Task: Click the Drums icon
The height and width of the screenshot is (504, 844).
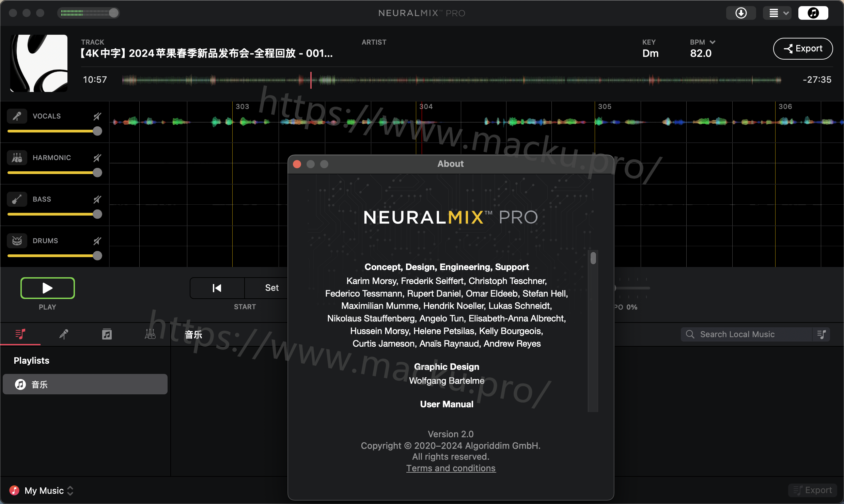Action: [x=17, y=241]
